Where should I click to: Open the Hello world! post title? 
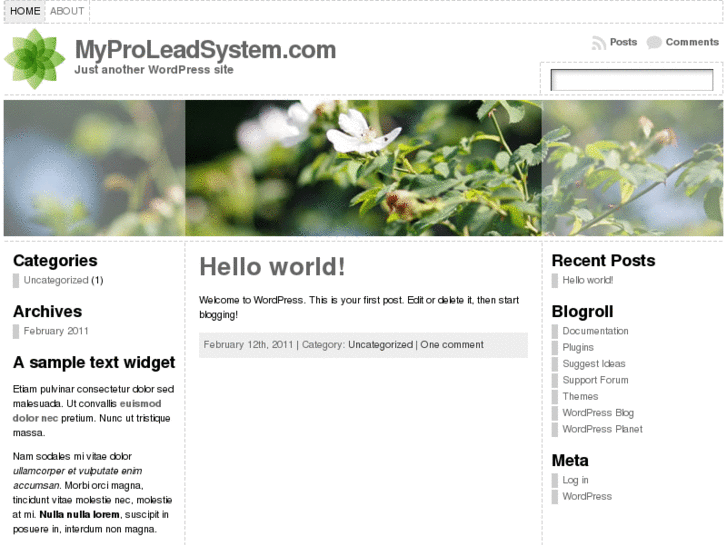click(272, 267)
